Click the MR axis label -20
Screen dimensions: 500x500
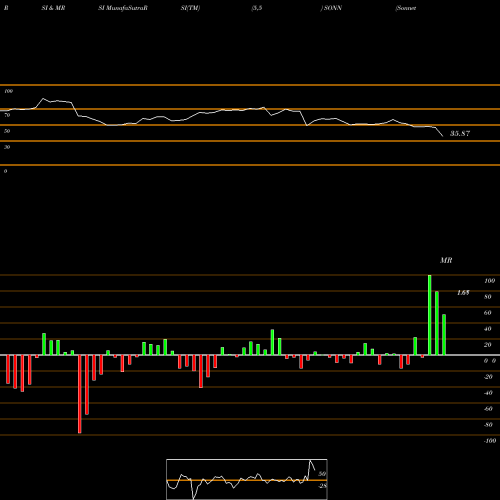pos(488,377)
